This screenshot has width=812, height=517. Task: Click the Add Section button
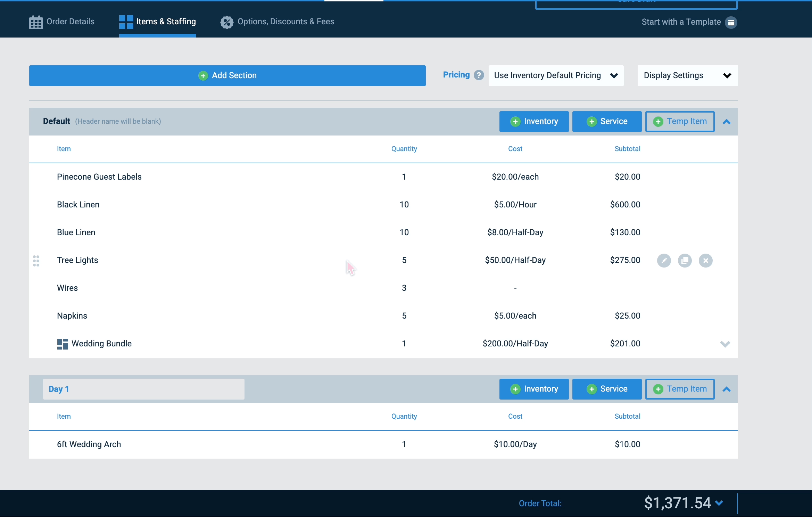(x=227, y=75)
